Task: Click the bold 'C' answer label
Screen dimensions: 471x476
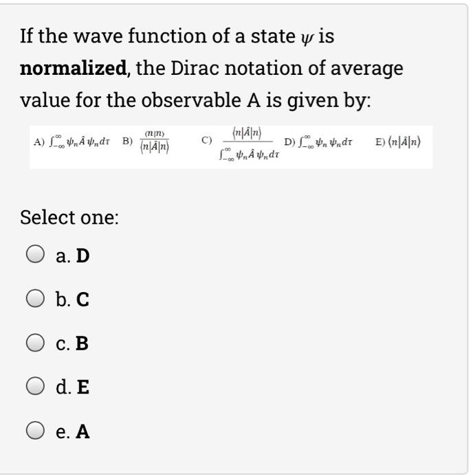Action: pos(83,300)
